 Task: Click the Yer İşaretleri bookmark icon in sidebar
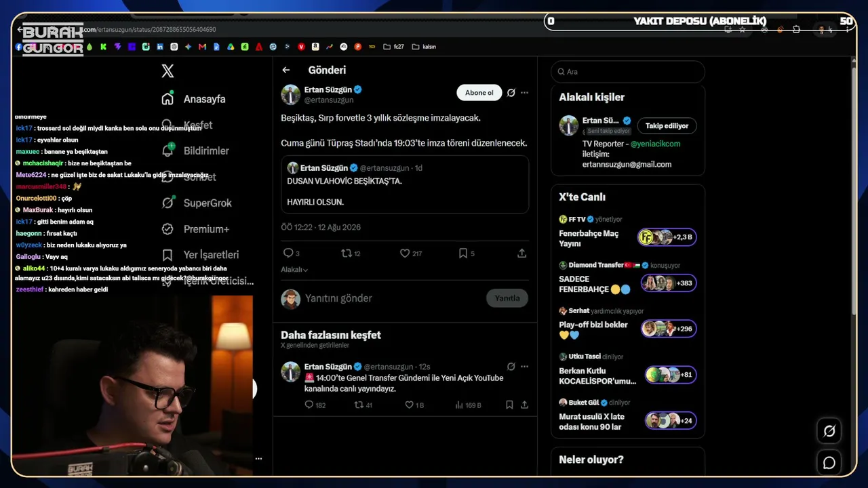pos(167,255)
